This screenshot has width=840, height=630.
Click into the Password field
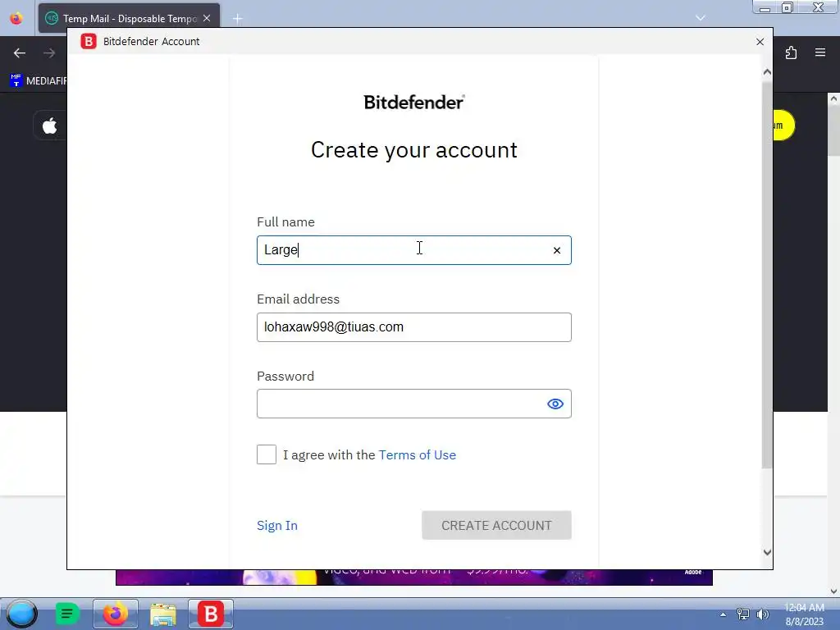[413, 404]
